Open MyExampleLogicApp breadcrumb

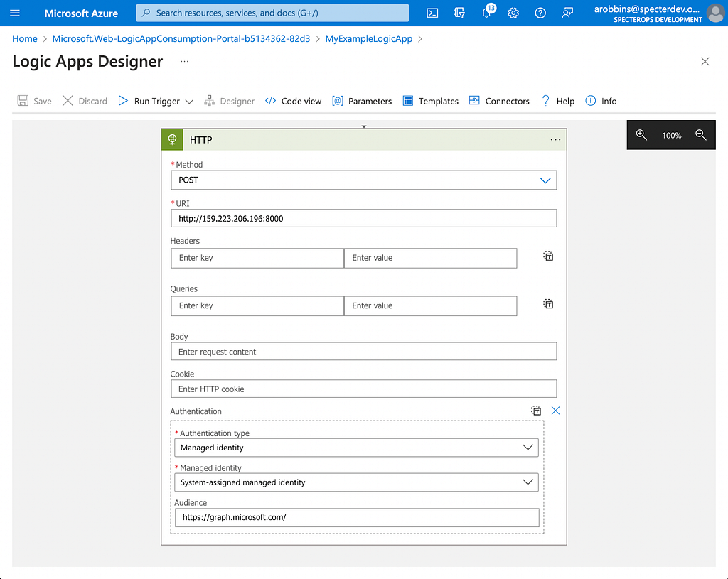[x=369, y=39]
